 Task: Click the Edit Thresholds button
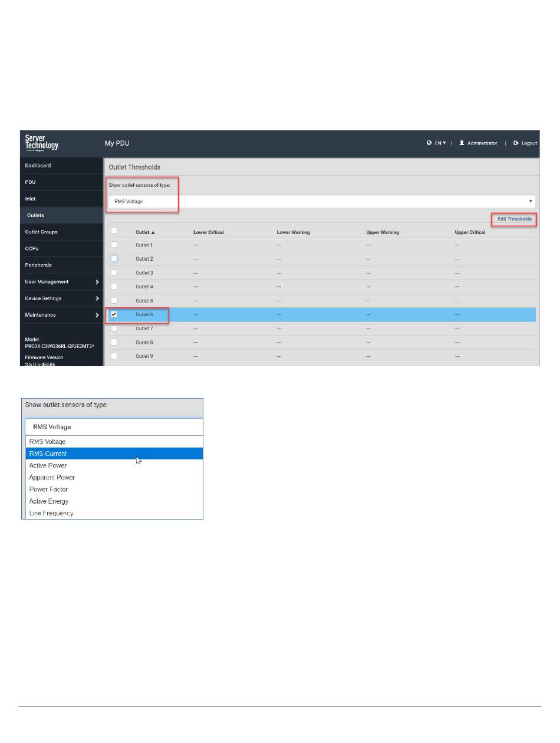(514, 219)
